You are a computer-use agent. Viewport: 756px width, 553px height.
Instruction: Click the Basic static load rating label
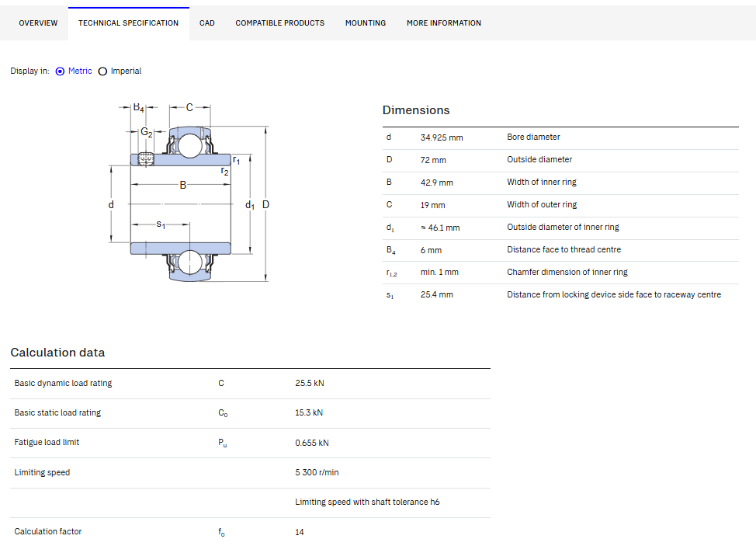pyautogui.click(x=57, y=412)
